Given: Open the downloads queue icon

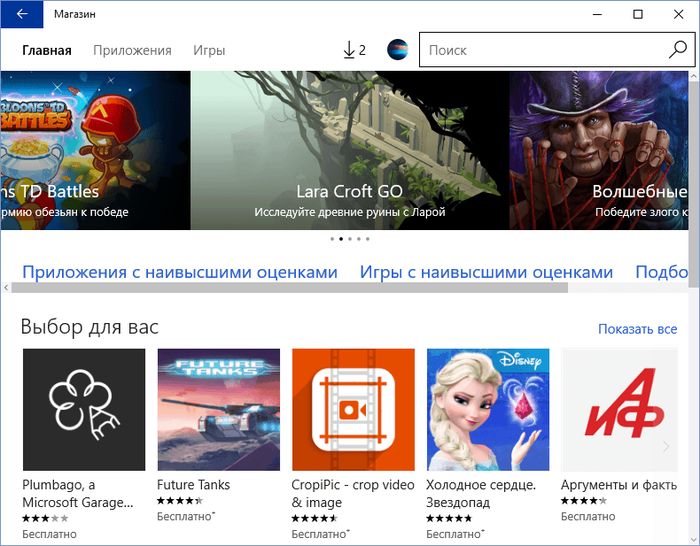Looking at the screenshot, I should point(354,50).
